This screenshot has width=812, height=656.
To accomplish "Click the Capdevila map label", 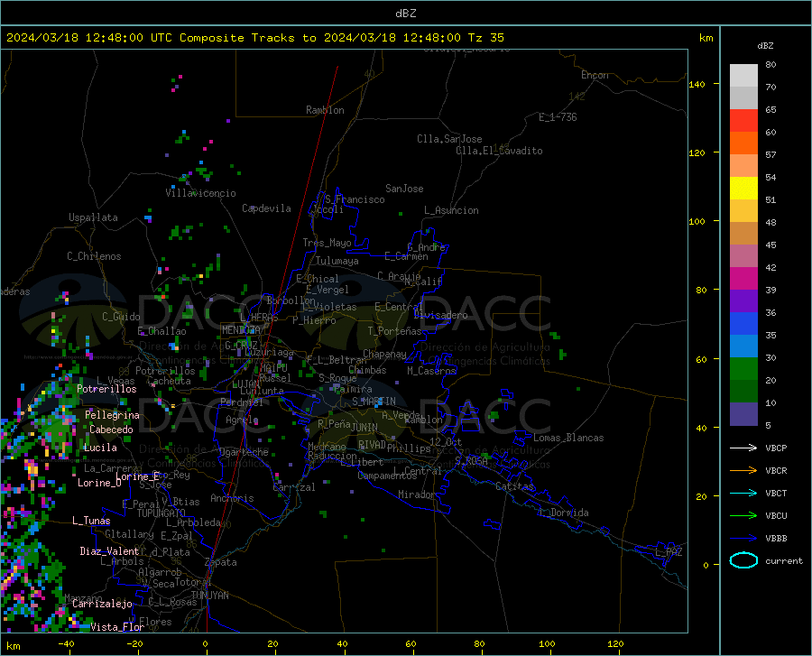I will pyautogui.click(x=266, y=208).
